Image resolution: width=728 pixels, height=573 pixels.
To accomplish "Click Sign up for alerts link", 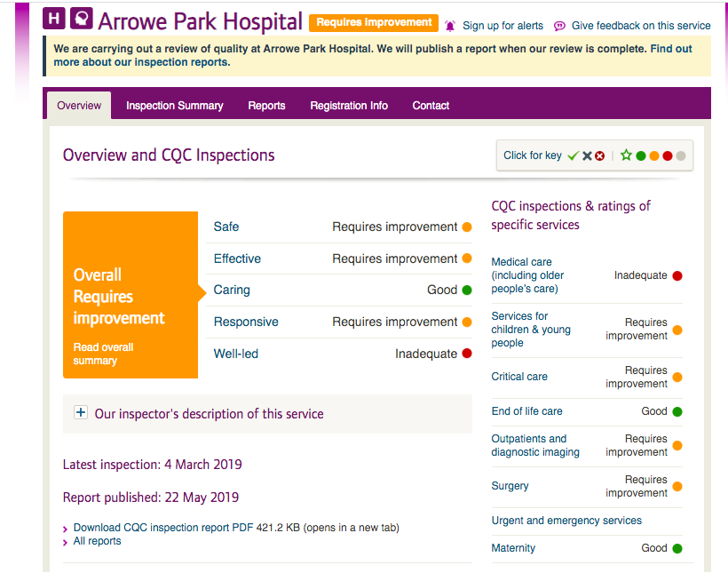I will (502, 26).
